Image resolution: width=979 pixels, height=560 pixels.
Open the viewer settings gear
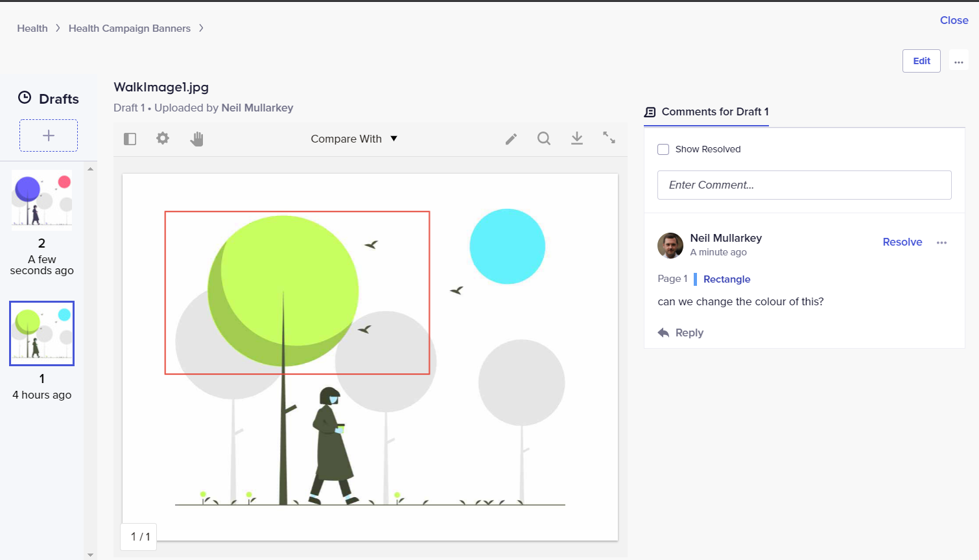pos(162,138)
